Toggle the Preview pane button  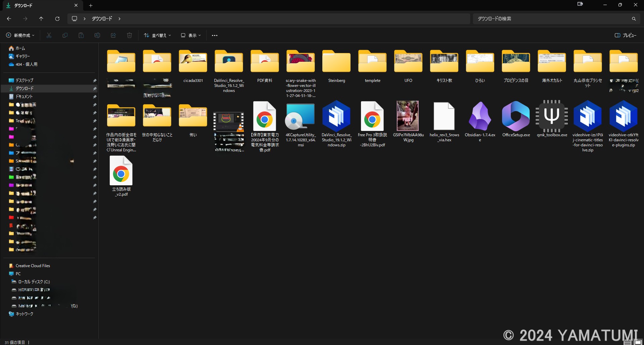pyautogui.click(x=625, y=35)
